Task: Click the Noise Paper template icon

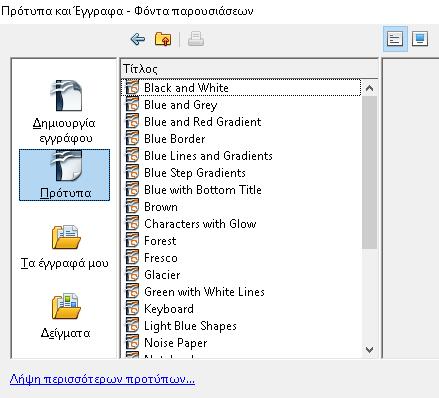Action: pos(132,343)
